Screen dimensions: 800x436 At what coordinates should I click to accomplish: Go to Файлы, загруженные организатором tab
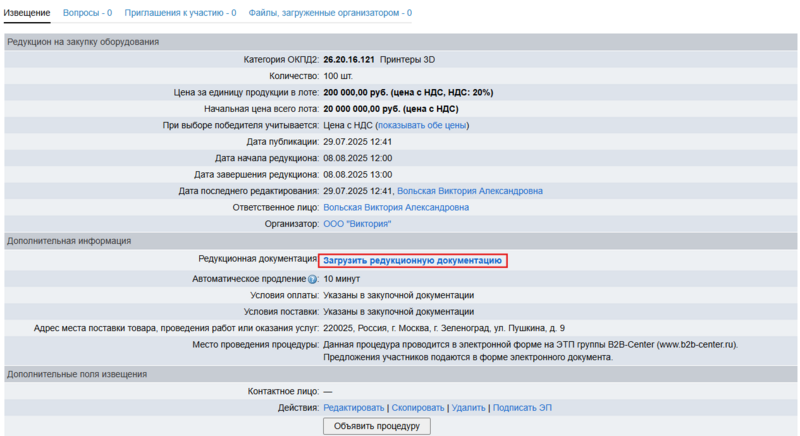(x=330, y=13)
